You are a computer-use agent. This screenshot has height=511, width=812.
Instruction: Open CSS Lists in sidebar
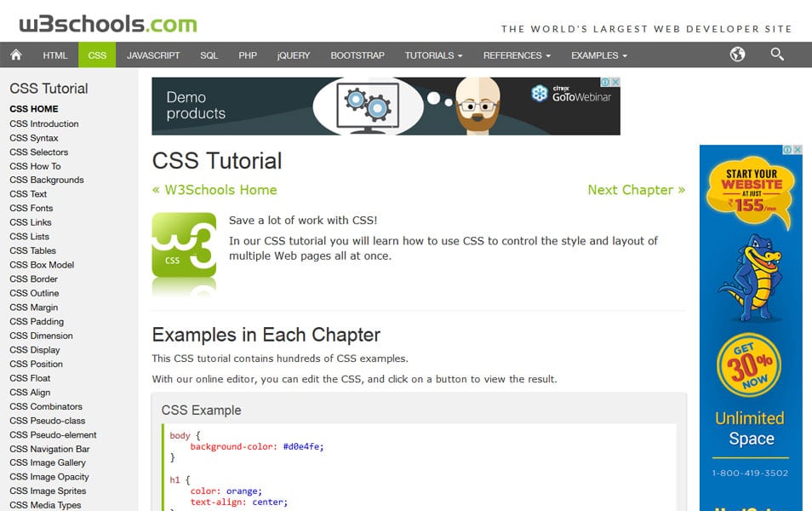[30, 236]
